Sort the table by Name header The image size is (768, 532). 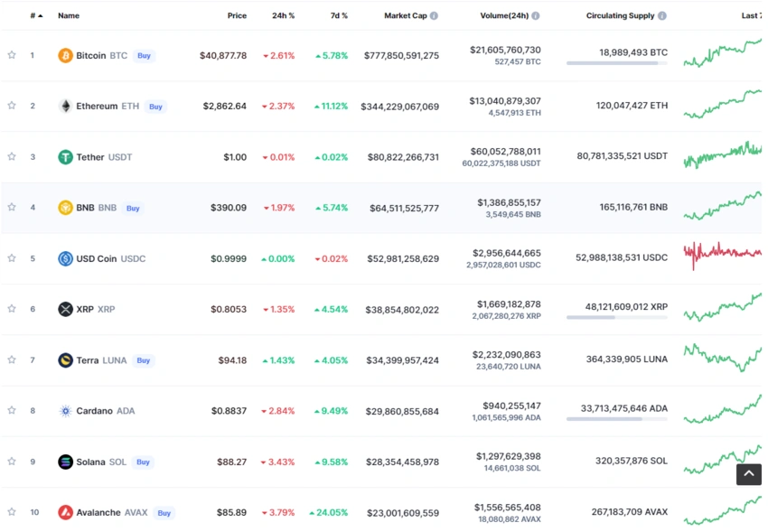[x=69, y=16]
